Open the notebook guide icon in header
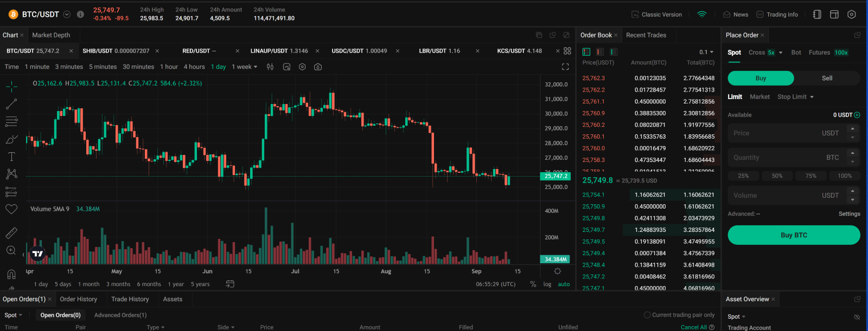868x331 pixels. click(817, 15)
